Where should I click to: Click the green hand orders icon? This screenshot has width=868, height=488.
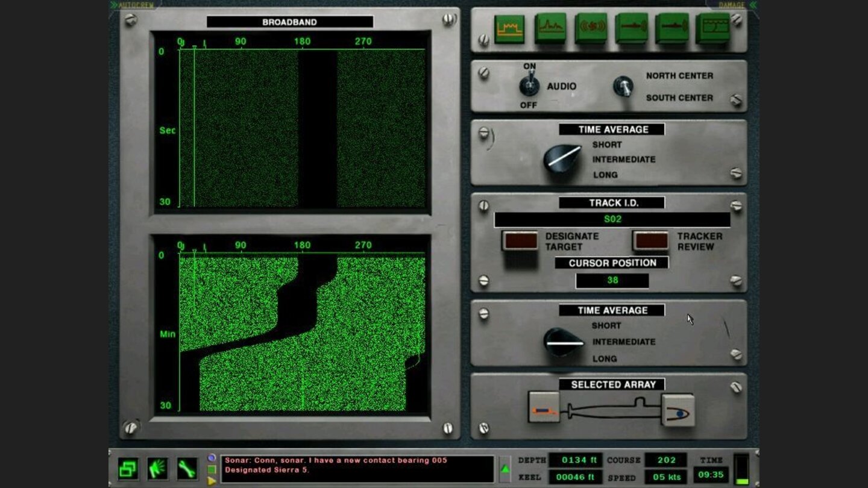[157, 468]
